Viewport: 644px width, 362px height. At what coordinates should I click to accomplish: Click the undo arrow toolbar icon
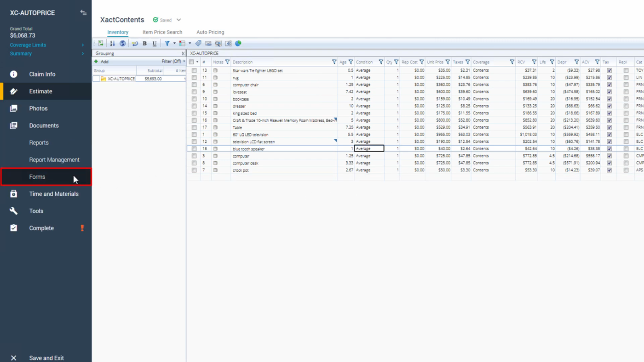pyautogui.click(x=135, y=43)
